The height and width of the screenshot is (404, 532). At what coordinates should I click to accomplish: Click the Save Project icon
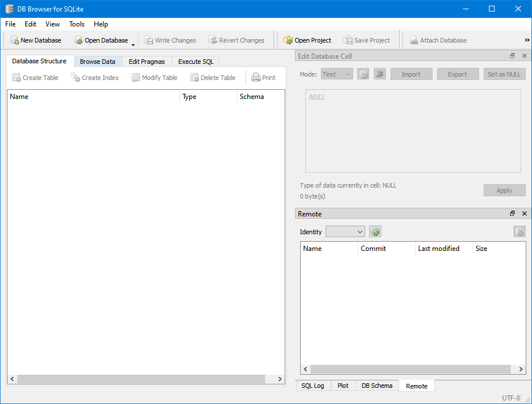pos(348,40)
